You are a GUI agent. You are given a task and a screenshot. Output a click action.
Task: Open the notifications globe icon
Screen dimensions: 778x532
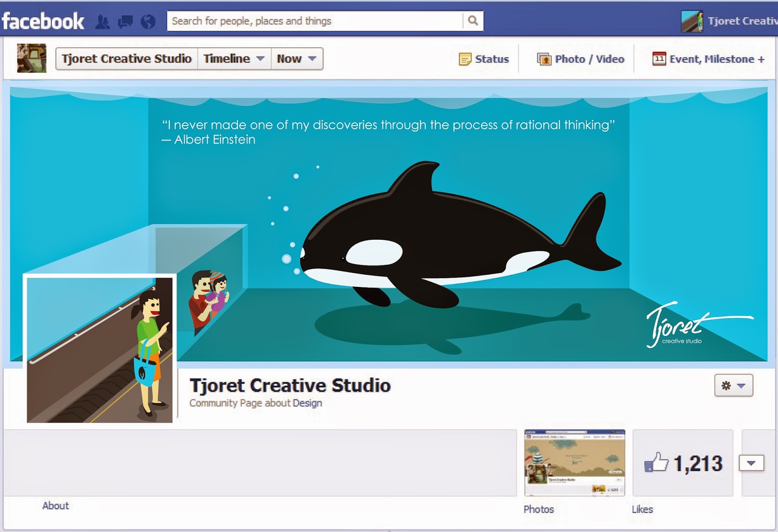148,22
